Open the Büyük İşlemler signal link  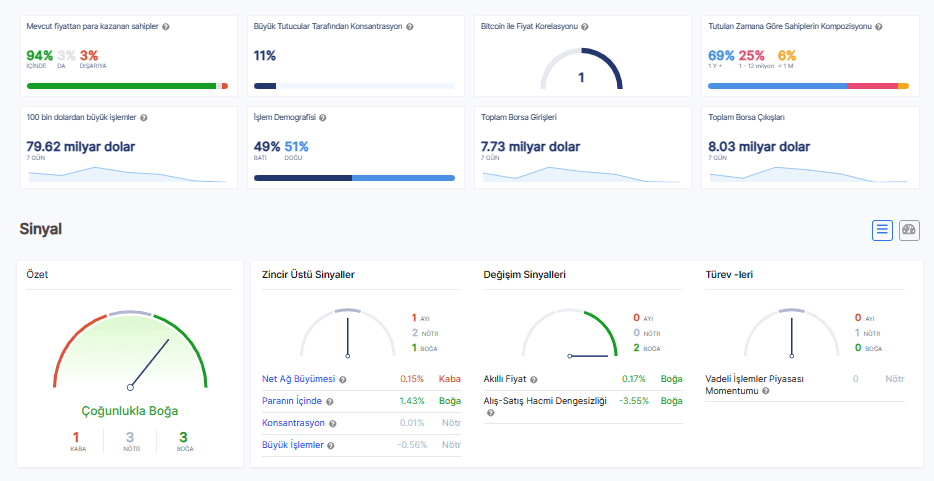tap(292, 445)
